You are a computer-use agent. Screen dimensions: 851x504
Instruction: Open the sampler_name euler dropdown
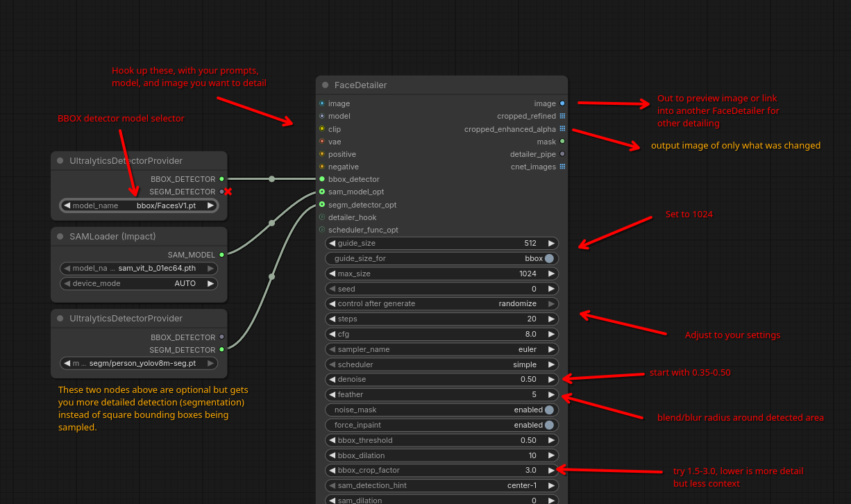click(441, 349)
